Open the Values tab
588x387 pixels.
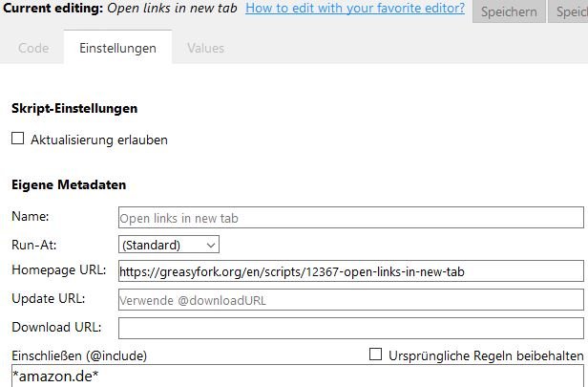point(206,48)
